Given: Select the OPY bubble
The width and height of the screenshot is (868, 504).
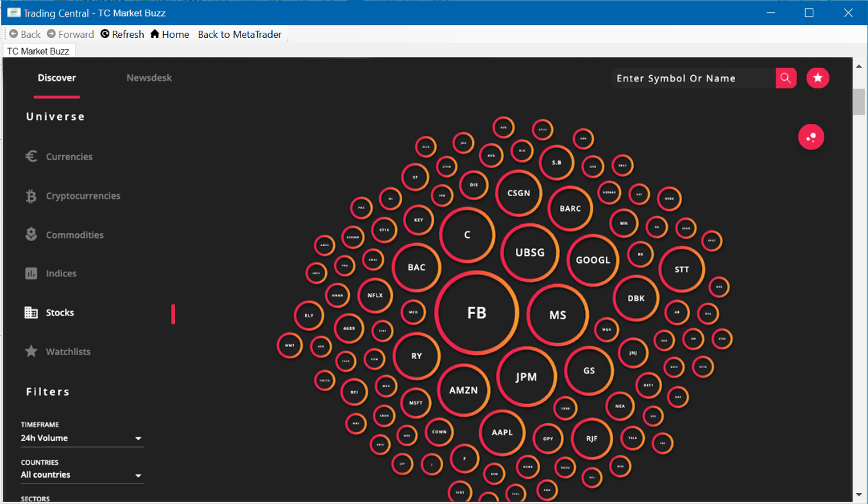Looking at the screenshot, I should pyautogui.click(x=548, y=439).
